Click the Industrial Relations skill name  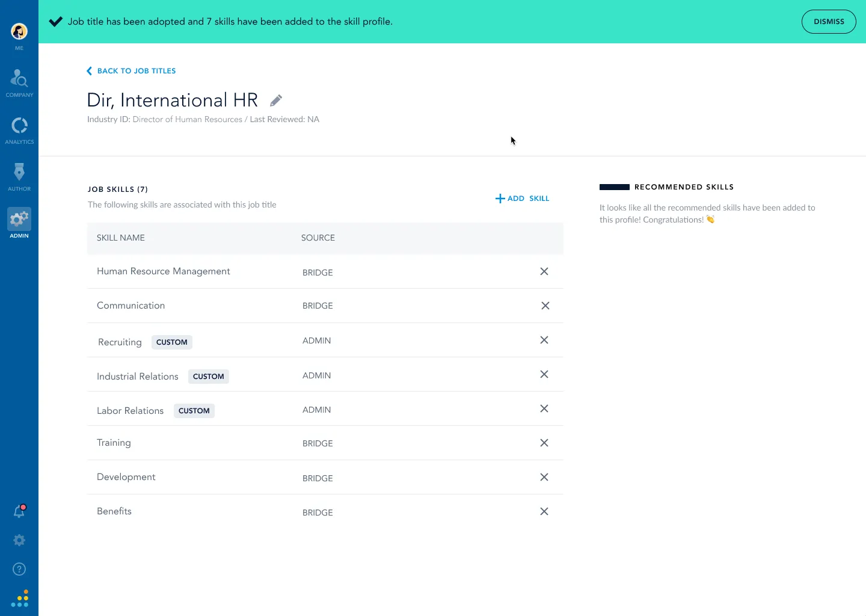click(x=138, y=377)
